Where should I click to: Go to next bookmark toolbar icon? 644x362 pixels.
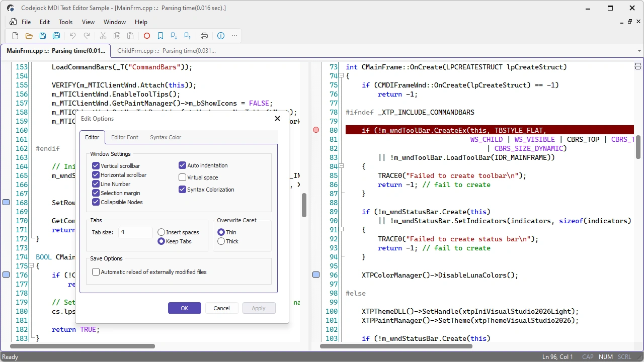(174, 36)
